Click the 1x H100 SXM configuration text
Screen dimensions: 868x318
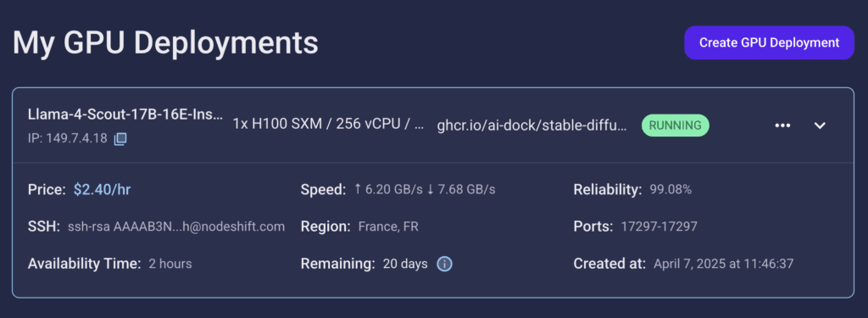(328, 126)
